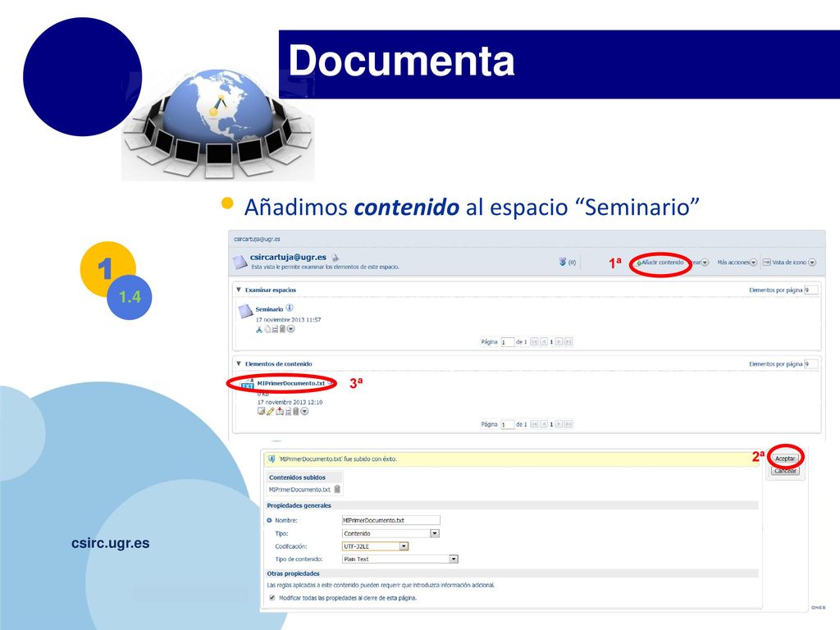Go to next page in Examinar espacios

559,342
